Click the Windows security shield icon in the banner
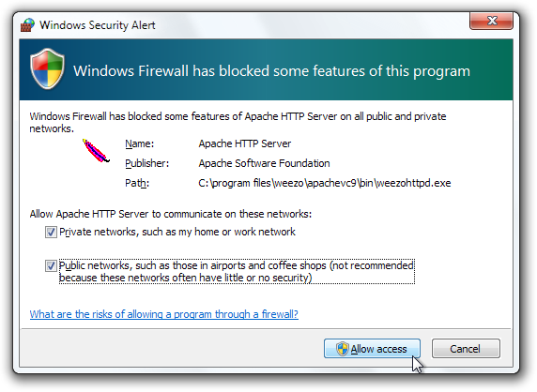The width and height of the screenshot is (537, 392). 47,69
